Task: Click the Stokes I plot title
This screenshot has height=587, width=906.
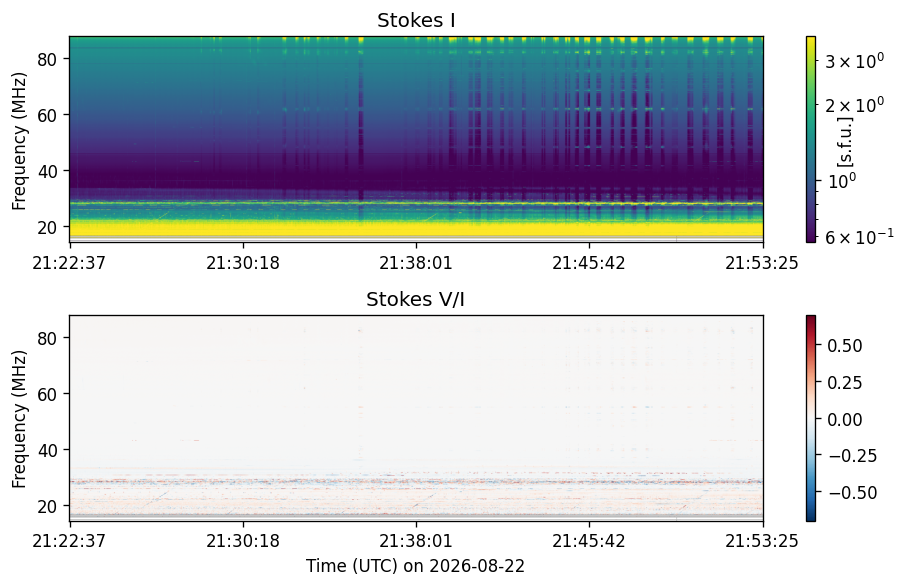Action: (416, 20)
